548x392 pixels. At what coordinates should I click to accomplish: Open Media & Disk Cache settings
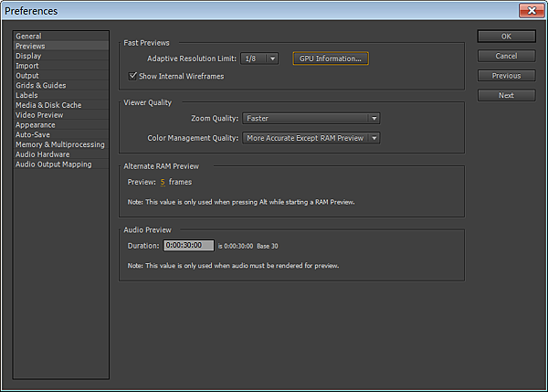61,105
